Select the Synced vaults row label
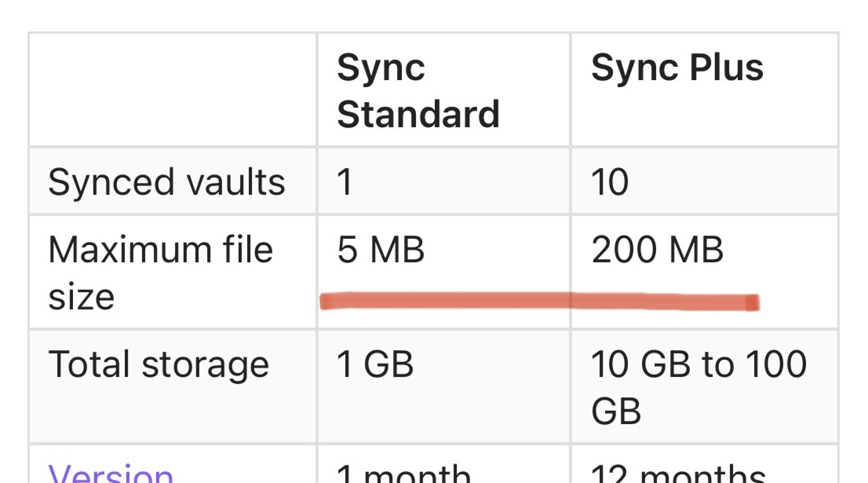This screenshot has height=483, width=868. click(x=166, y=182)
